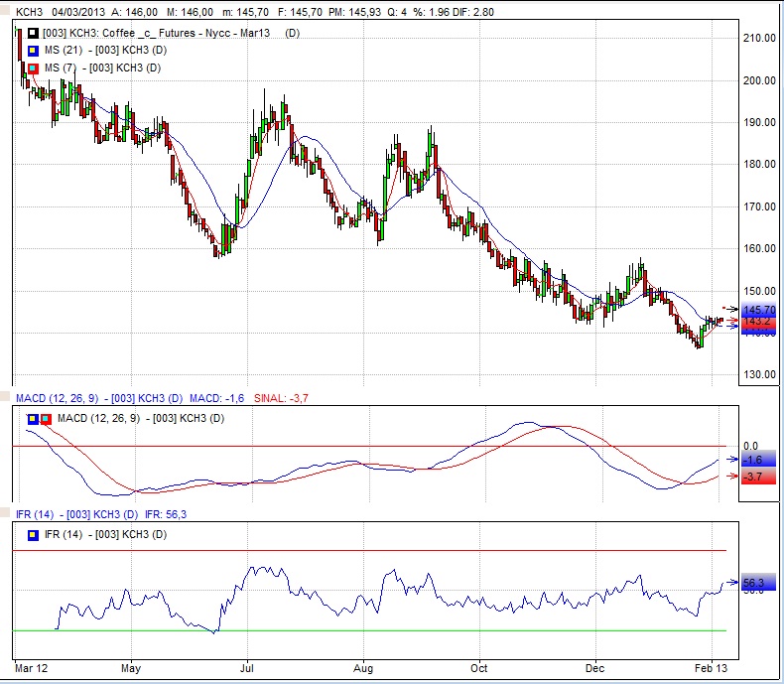
Task: Select the MS (21) - [003] KCH3 legend label
Action: (107, 50)
